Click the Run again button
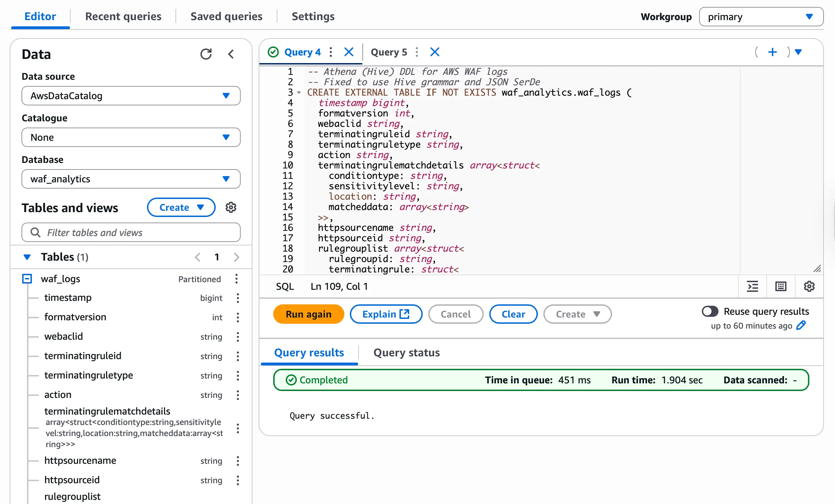835x504 pixels. point(309,314)
